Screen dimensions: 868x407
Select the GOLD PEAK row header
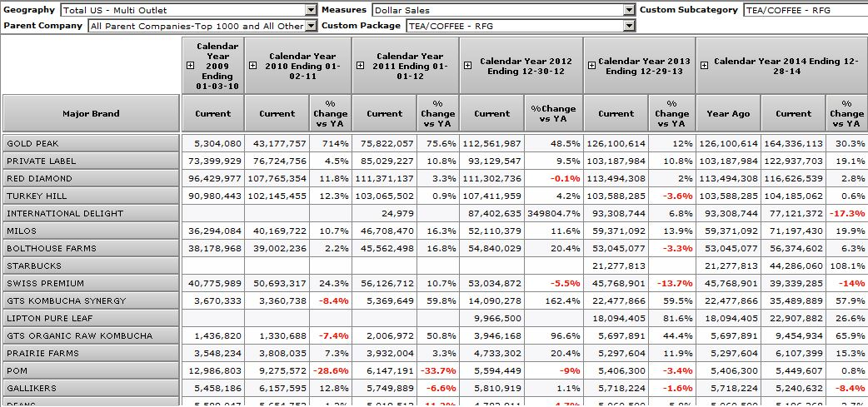[91, 143]
